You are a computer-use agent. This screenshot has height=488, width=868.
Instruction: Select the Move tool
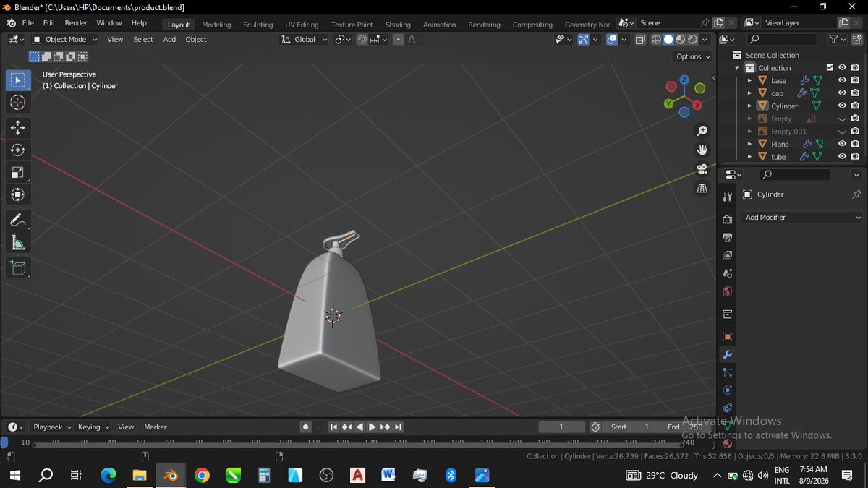[x=18, y=128]
